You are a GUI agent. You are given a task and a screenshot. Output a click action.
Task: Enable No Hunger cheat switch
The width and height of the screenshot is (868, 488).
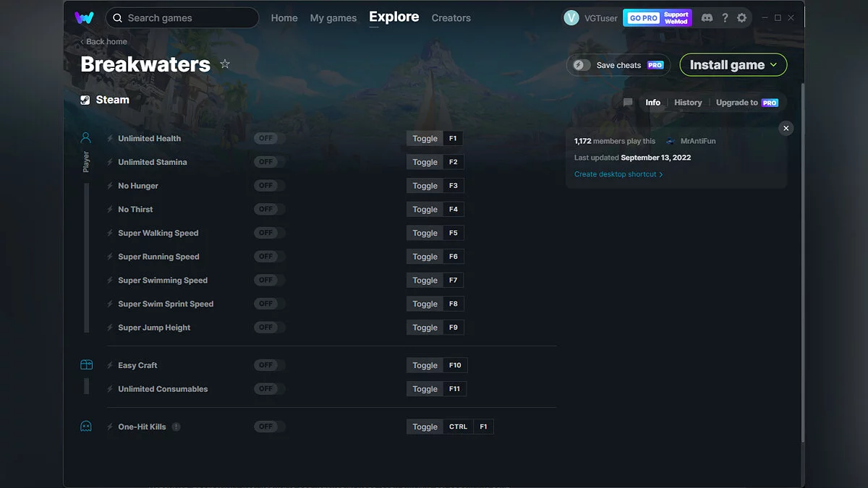pos(269,186)
